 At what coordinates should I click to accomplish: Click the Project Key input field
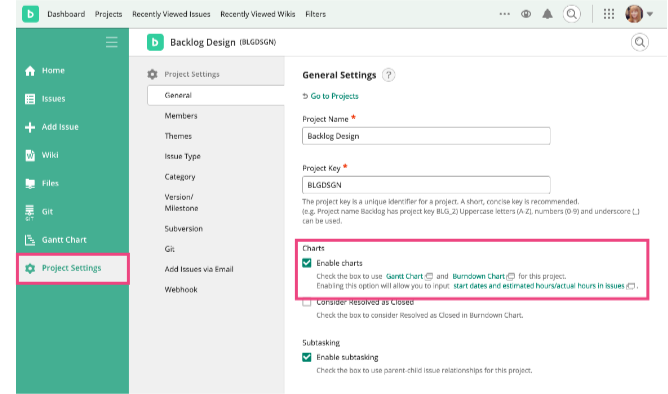tap(426, 185)
